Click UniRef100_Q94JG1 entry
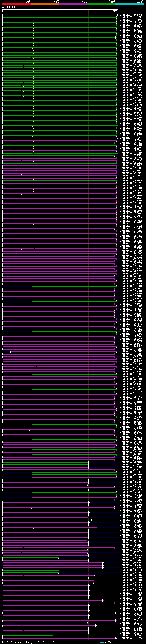Image resolution: width=146 pixels, height=644 pixels. coord(131,384)
